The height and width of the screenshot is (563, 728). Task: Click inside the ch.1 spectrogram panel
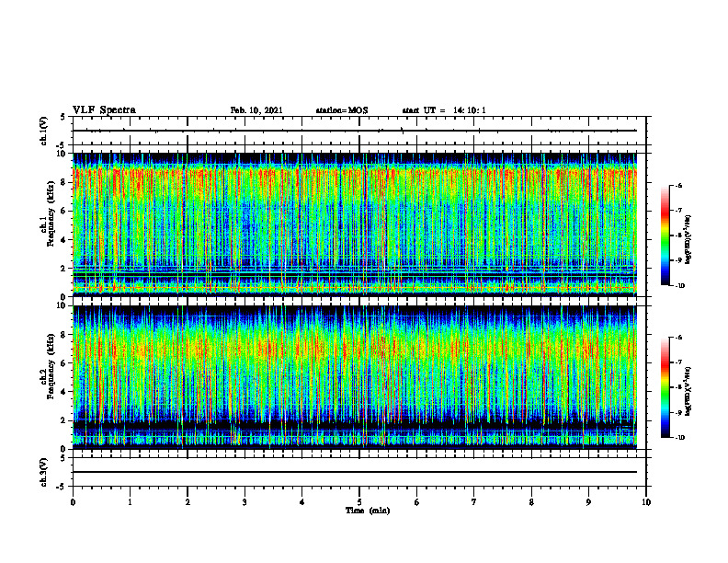click(355, 224)
